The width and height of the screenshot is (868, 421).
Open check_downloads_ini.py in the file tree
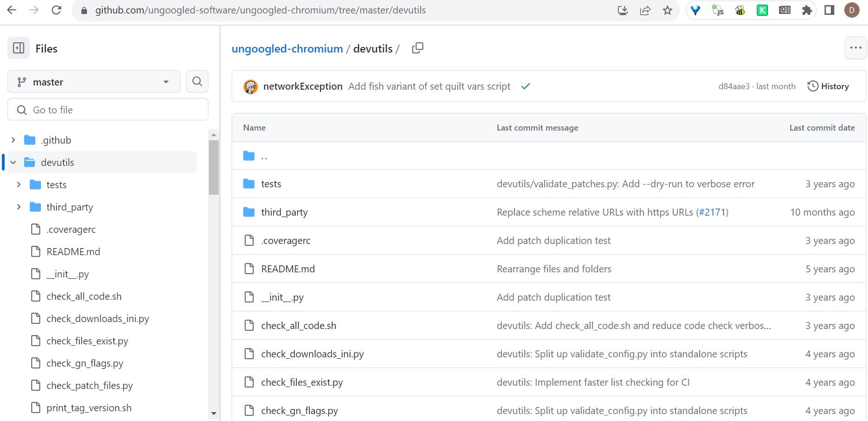point(98,318)
